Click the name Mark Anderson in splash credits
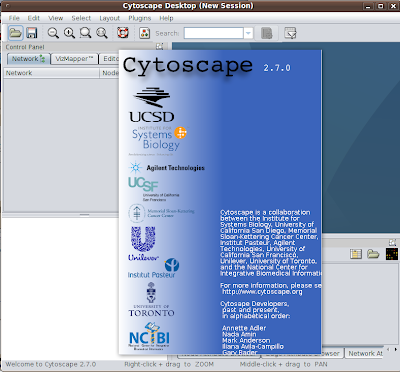Screen dimensions: 400x372 click(x=246, y=340)
